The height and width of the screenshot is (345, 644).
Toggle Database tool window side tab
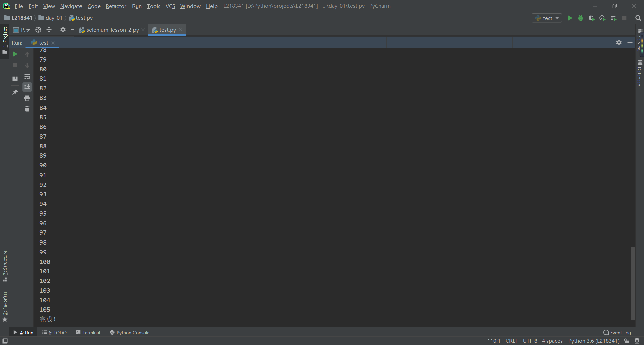click(x=639, y=73)
